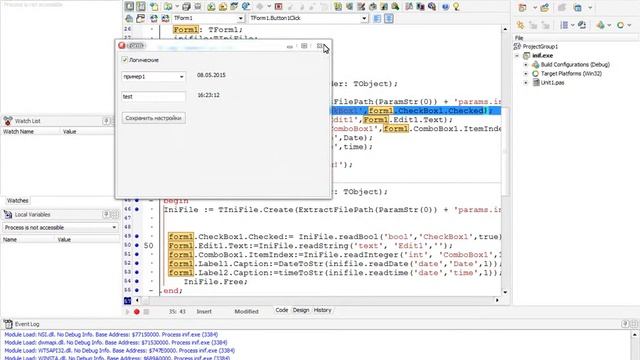Toggle breakpoint dot on line 52
This screenshot has width=640, height=360.
click(137, 263)
